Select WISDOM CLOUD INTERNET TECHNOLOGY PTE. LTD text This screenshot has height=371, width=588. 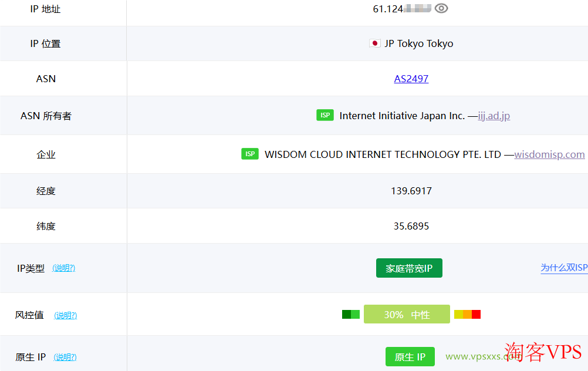[383, 154]
